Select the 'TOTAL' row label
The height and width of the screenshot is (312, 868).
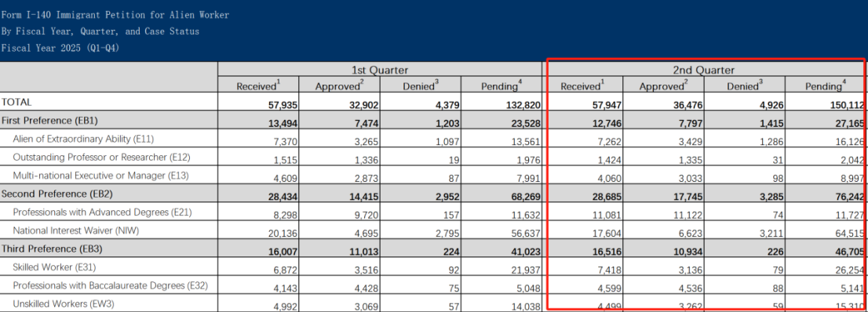pyautogui.click(x=16, y=103)
